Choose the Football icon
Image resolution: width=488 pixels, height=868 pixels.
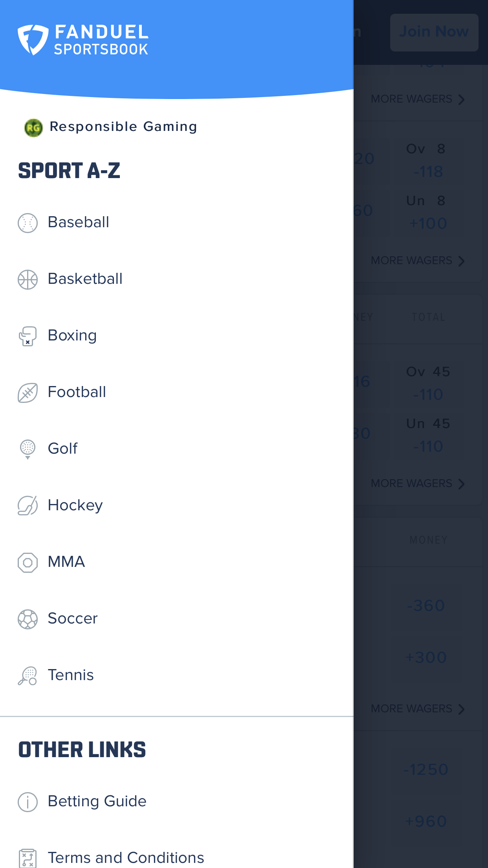(x=28, y=393)
